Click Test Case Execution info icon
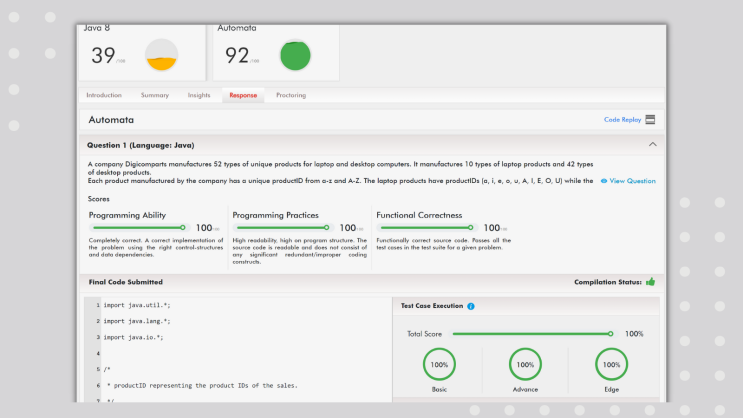743x418 pixels. (x=471, y=306)
